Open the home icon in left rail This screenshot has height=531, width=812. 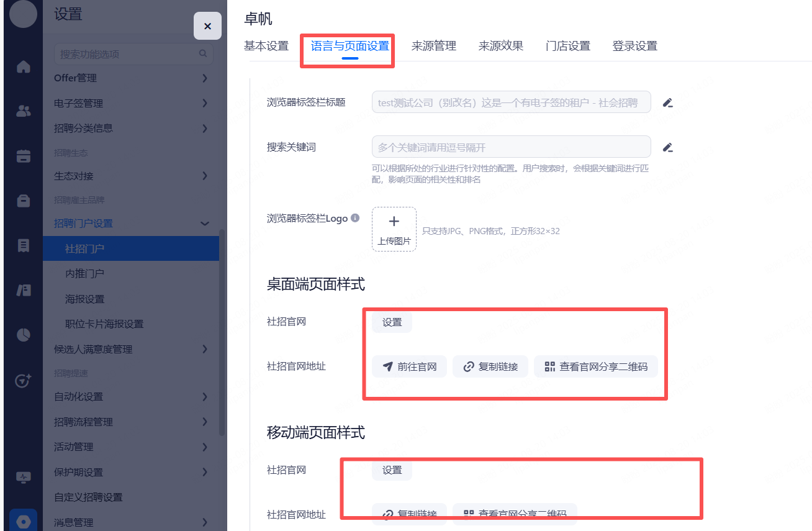24,67
